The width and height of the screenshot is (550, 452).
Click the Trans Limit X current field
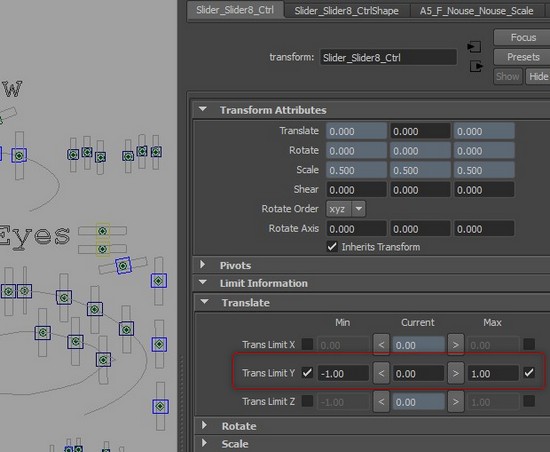(418, 345)
